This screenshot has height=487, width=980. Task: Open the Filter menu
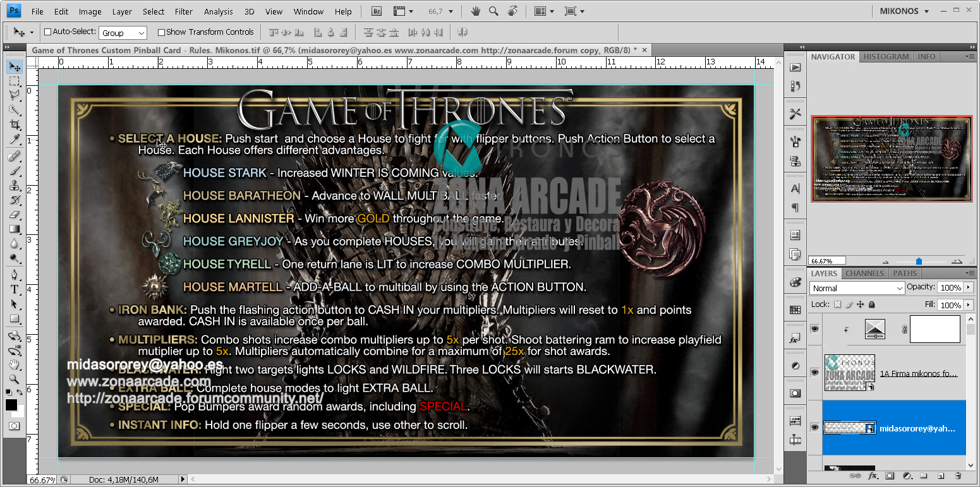pyautogui.click(x=184, y=11)
